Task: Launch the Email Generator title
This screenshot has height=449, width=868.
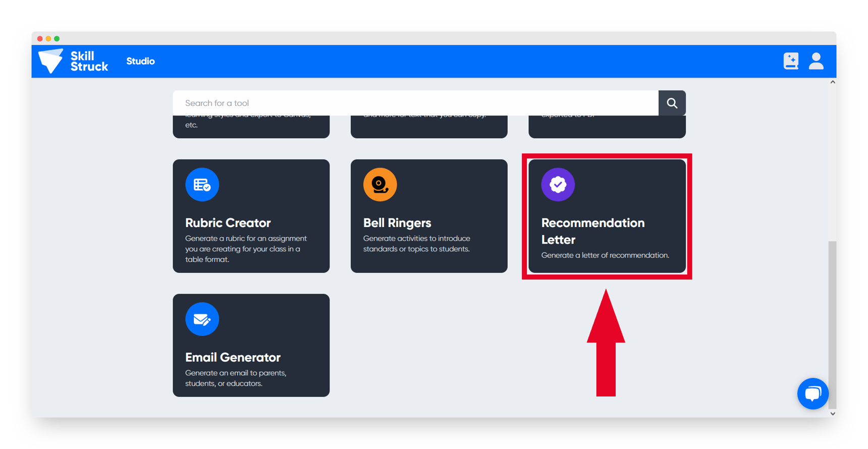Action: pos(233,357)
